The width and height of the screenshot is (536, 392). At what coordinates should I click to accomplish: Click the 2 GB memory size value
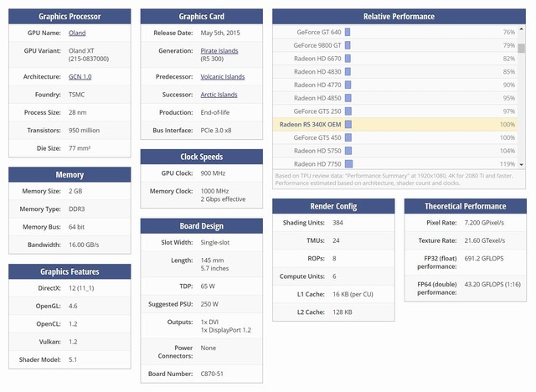point(75,191)
